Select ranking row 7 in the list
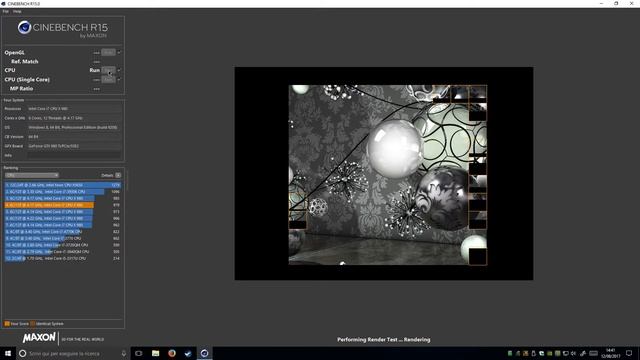Viewport: 640px width, 360px height. point(62,225)
